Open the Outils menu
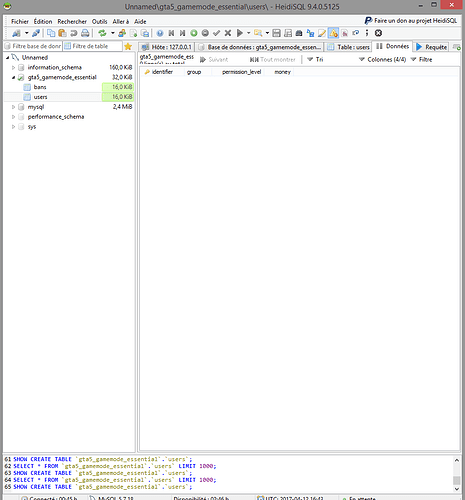Image resolution: width=465 pixels, height=500 pixels. click(x=99, y=21)
